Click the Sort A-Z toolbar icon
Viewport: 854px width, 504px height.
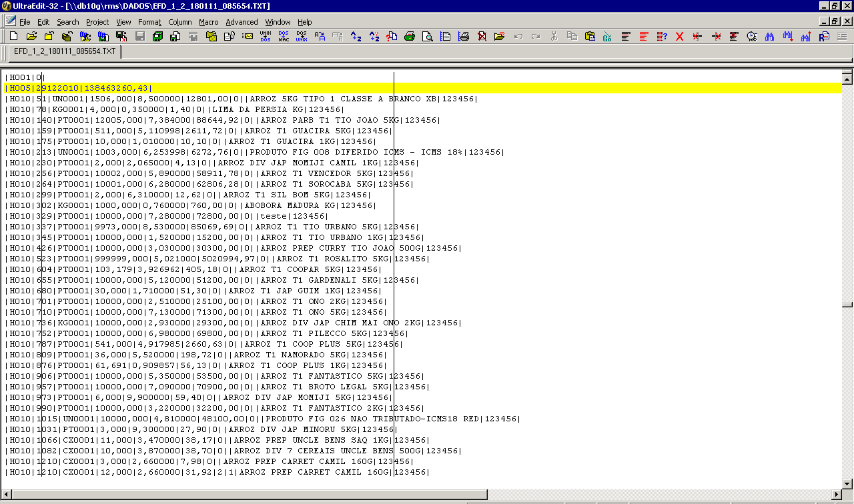point(356,36)
